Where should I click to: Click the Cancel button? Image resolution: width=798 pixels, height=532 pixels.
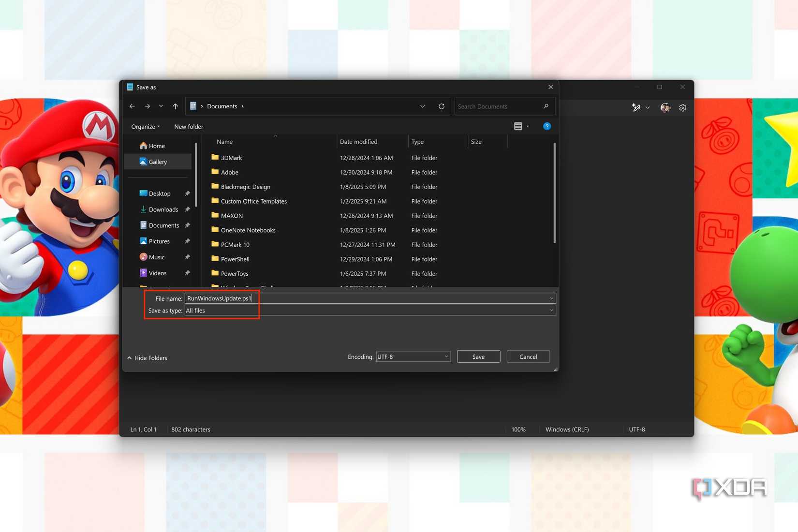[528, 357]
